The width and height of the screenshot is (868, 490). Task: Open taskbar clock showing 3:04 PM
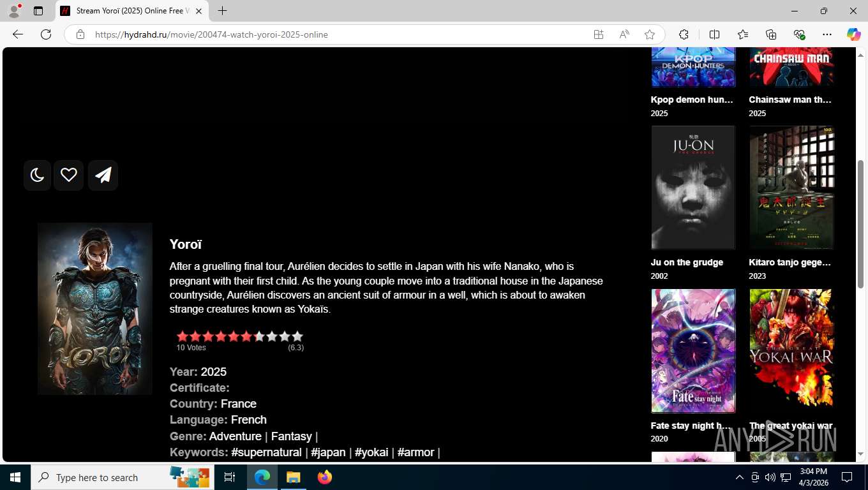pyautogui.click(x=813, y=477)
